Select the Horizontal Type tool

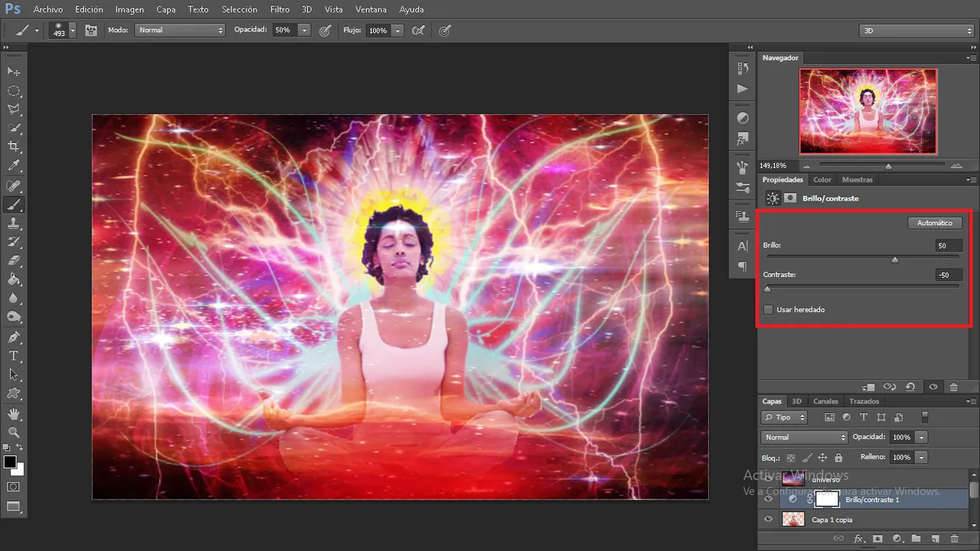14,356
